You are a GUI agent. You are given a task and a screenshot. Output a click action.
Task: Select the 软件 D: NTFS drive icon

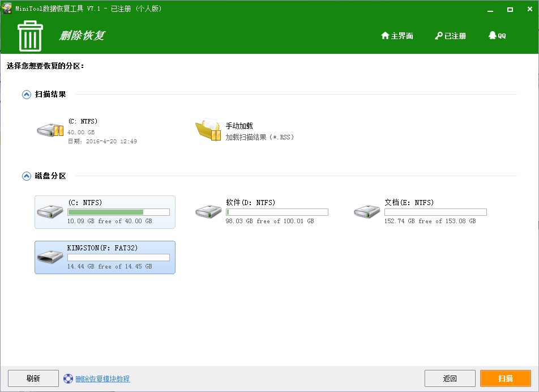point(209,211)
